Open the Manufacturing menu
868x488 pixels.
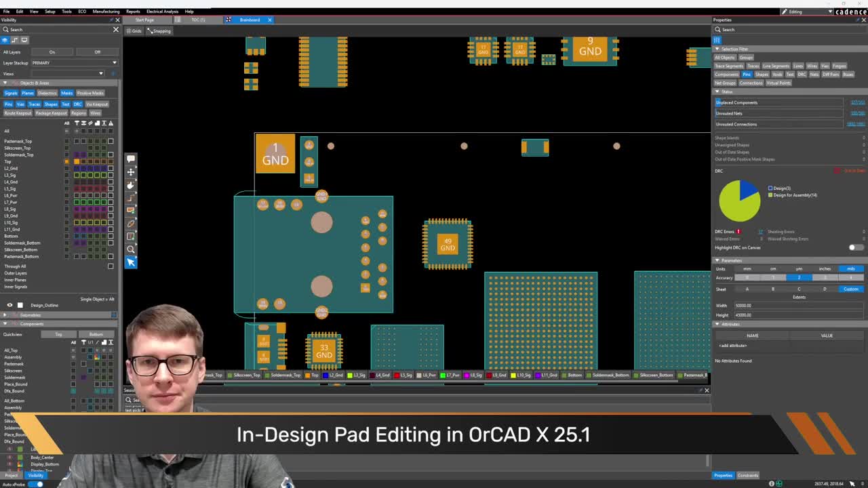click(x=106, y=12)
